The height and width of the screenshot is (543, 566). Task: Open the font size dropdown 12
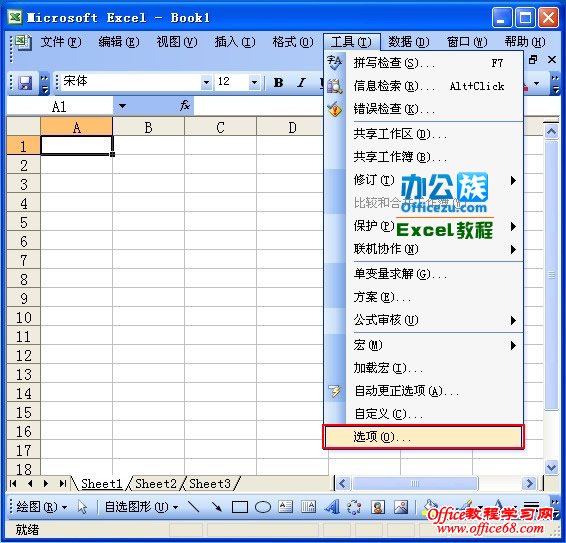click(254, 82)
